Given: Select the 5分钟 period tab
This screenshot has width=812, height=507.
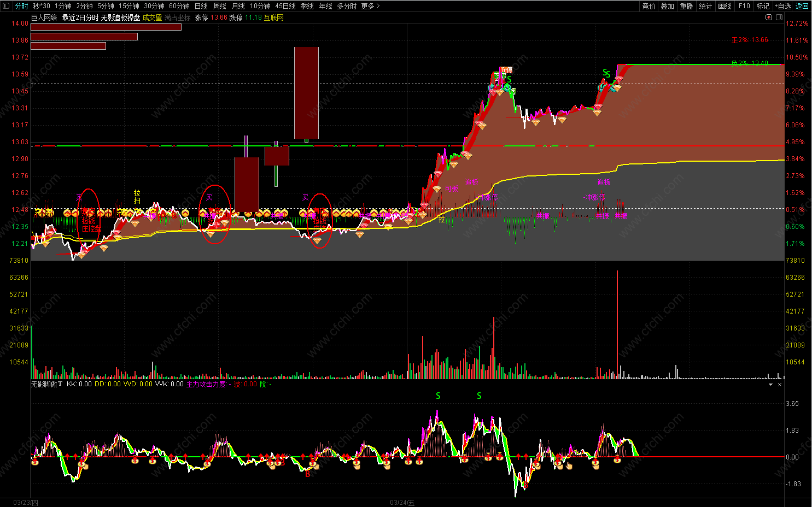Looking at the screenshot, I should pos(106,6).
